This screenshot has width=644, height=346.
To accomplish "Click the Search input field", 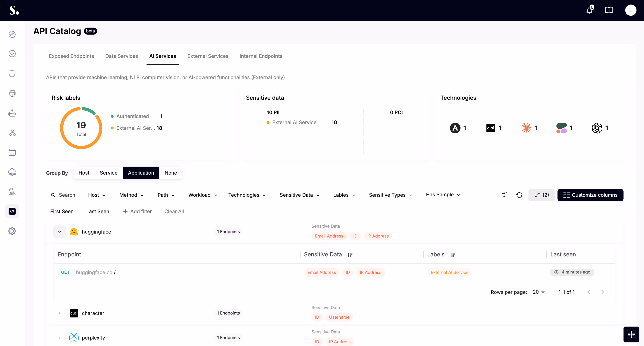I will coord(67,195).
